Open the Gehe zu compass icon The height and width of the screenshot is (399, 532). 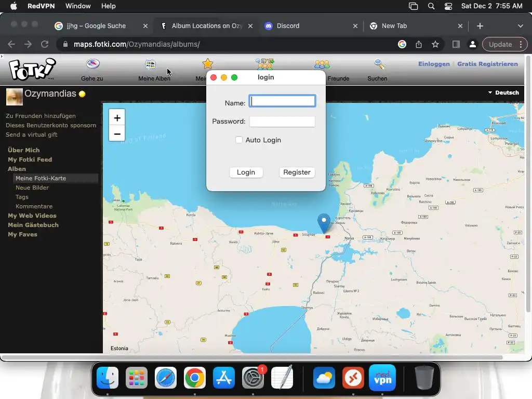click(x=92, y=64)
